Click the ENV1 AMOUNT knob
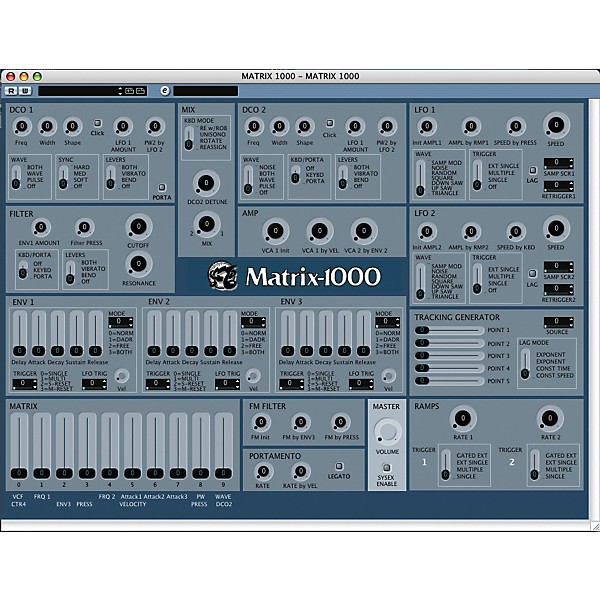Viewport: 600px width, 600px height. (40, 228)
